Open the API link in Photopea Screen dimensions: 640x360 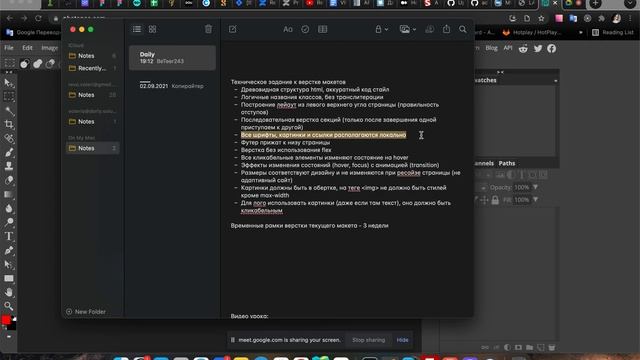508,48
